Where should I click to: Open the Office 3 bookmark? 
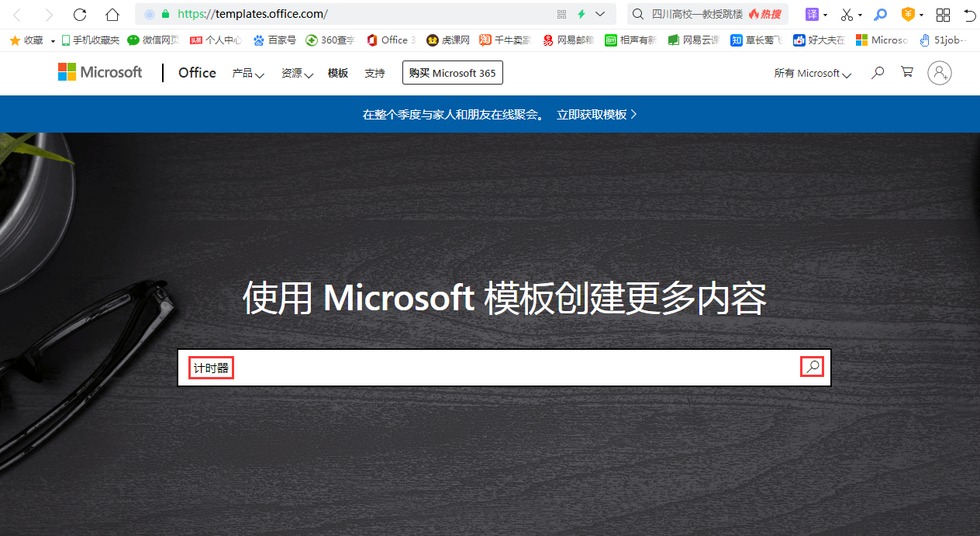[392, 40]
